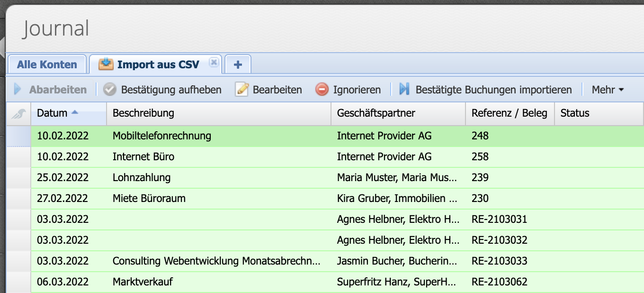The height and width of the screenshot is (293, 644).
Task: Click the blue import icon before Bestätigte Buchungen importieren
Action: pos(404,89)
